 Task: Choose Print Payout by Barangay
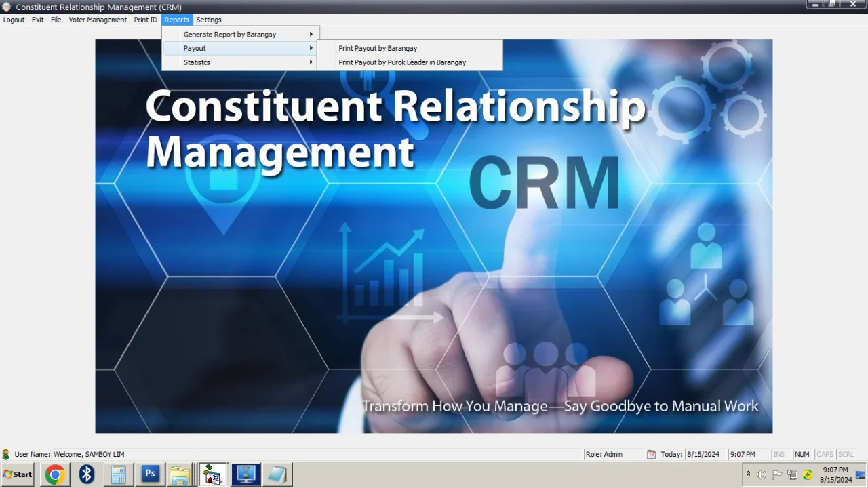410,48
